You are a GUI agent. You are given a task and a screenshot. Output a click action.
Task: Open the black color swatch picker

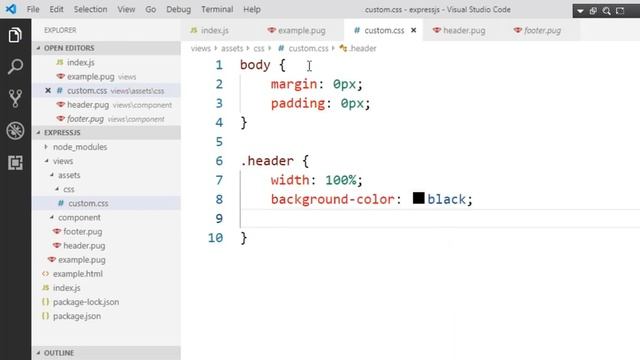pos(418,198)
